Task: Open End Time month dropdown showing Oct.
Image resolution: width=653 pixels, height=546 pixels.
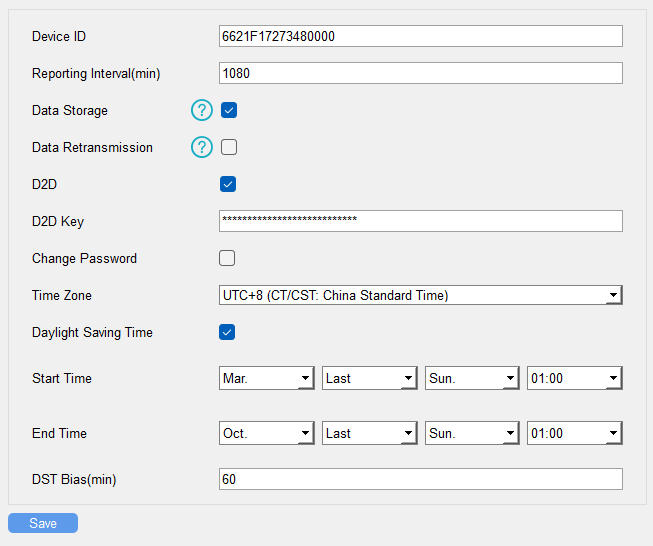Action: coord(266,434)
